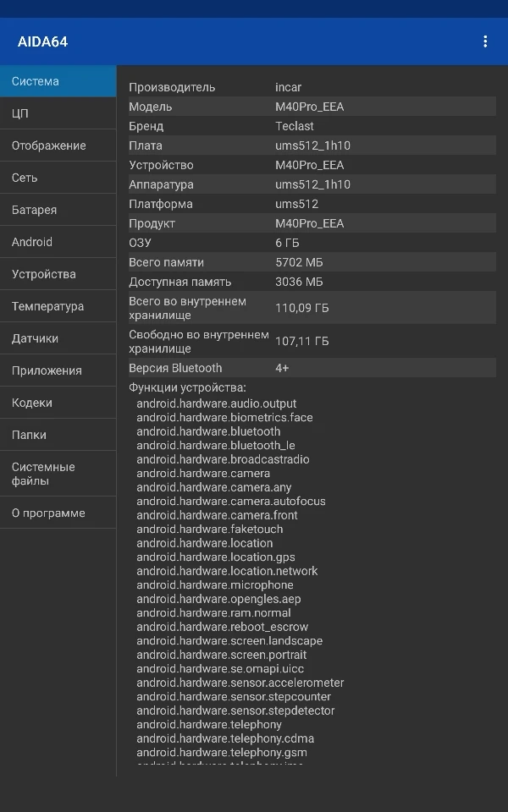508x812 pixels.
Task: Select Устройства in sidebar
Action: pyautogui.click(x=58, y=274)
